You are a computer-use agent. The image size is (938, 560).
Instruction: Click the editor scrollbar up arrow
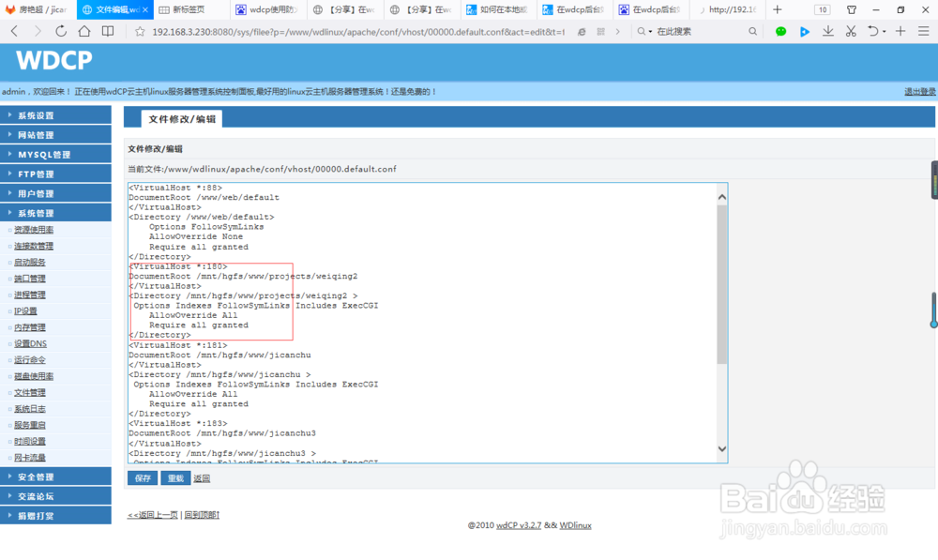[722, 197]
